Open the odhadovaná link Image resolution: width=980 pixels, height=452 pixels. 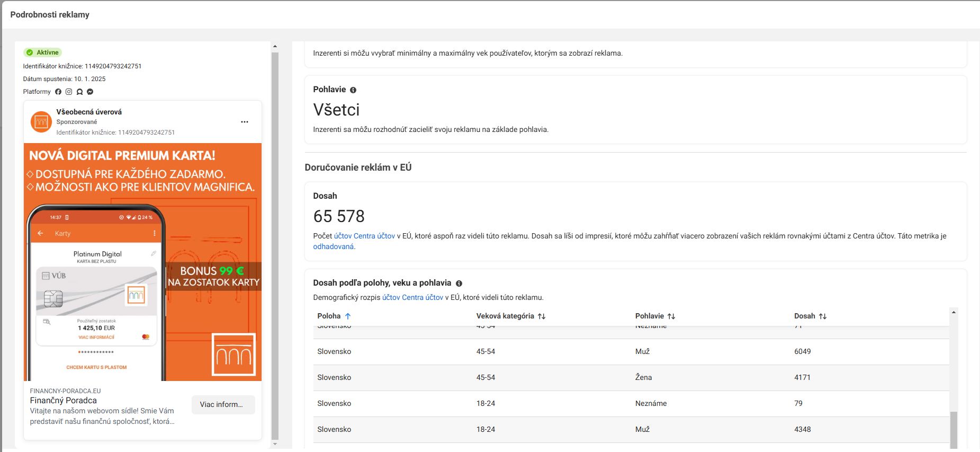tap(333, 246)
